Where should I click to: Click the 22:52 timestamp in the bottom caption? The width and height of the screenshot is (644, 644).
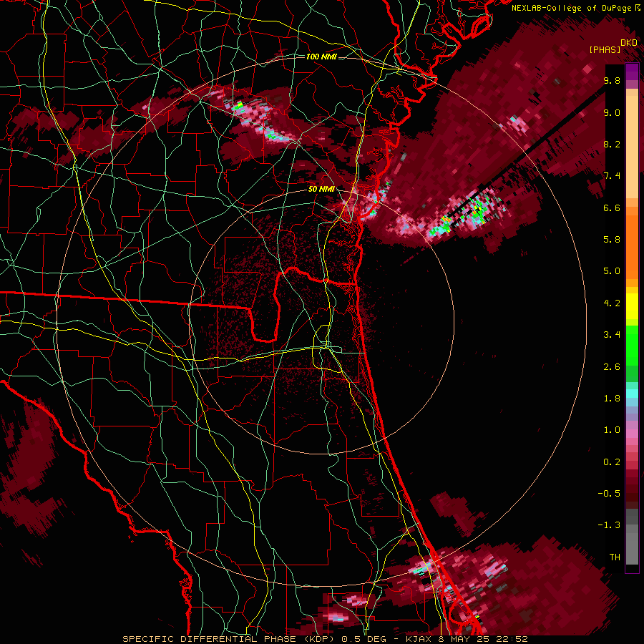513,639
